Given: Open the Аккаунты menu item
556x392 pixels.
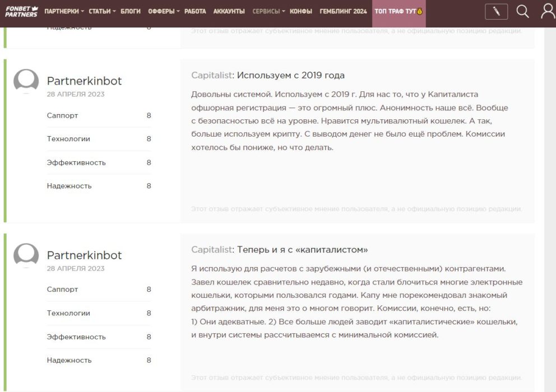Looking at the screenshot, I should click(229, 12).
